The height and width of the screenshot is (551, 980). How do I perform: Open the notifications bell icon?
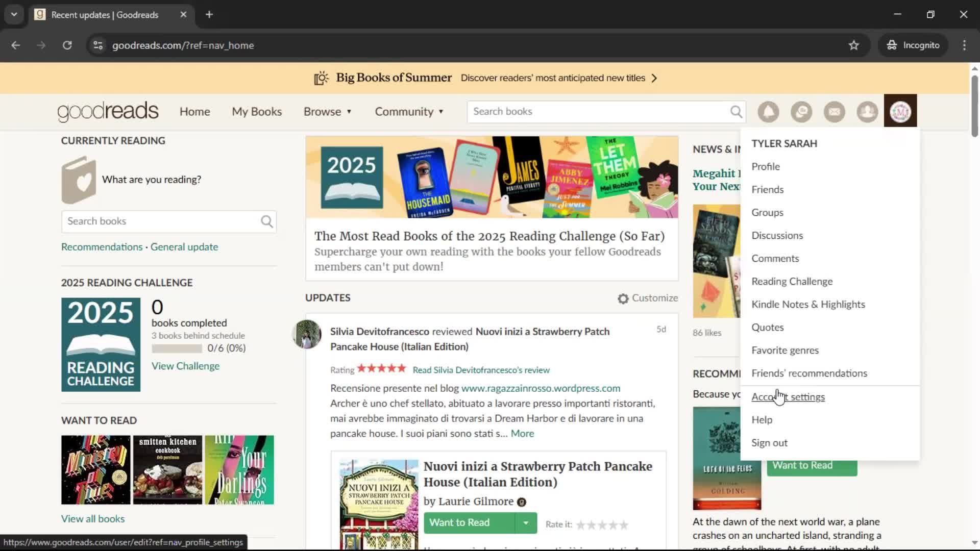point(768,111)
